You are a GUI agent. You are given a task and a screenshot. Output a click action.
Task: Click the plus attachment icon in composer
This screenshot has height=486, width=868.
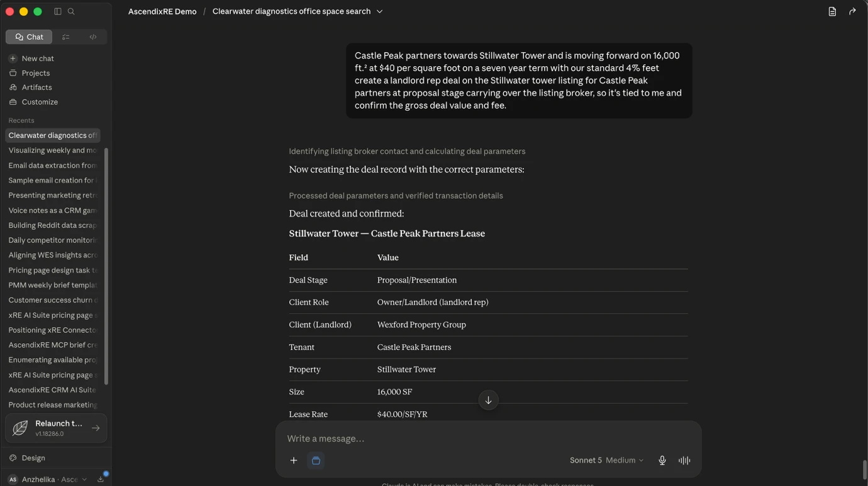[294, 460]
